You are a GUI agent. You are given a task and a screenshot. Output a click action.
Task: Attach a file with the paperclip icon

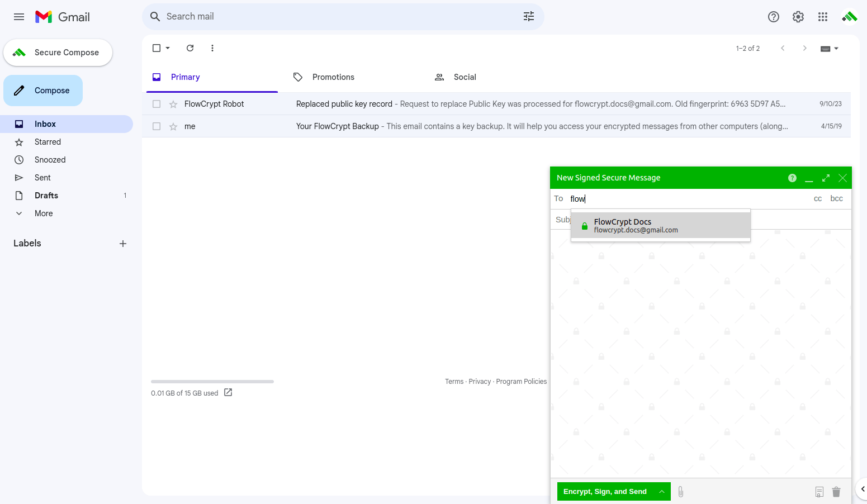[680, 492]
